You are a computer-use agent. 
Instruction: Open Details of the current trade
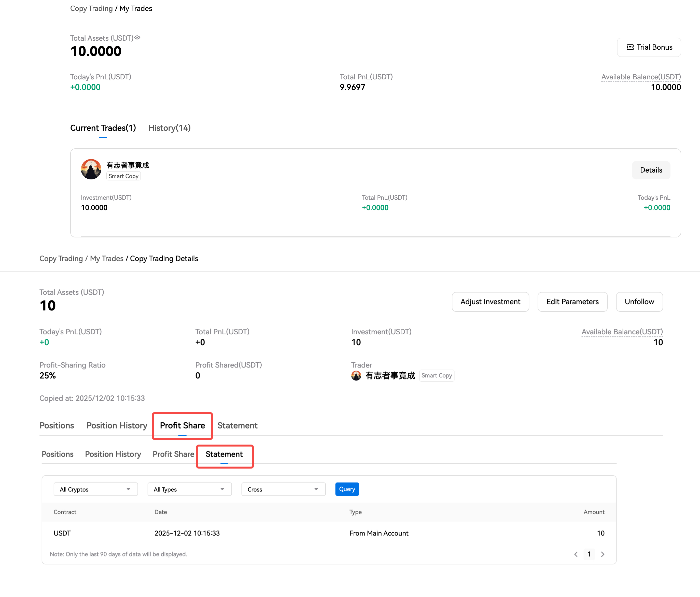pyautogui.click(x=651, y=170)
